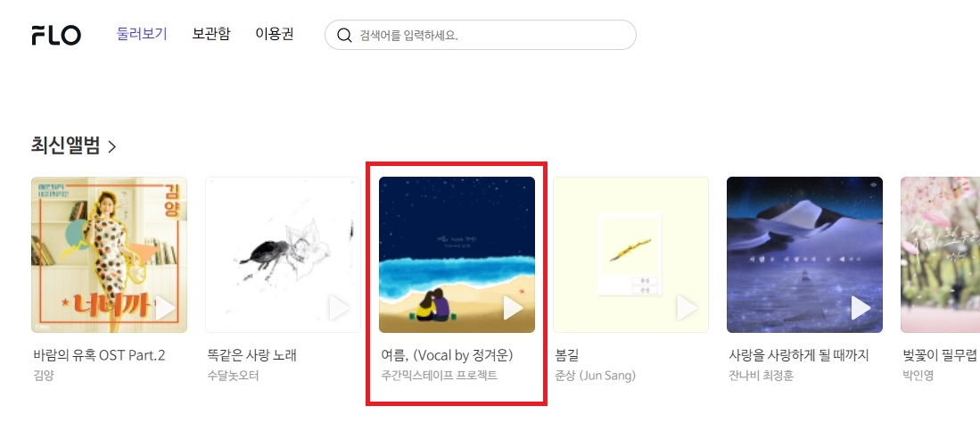This screenshot has height=423, width=980.
Task: Open artist 잔나비 최정훈 link
Action: click(762, 376)
